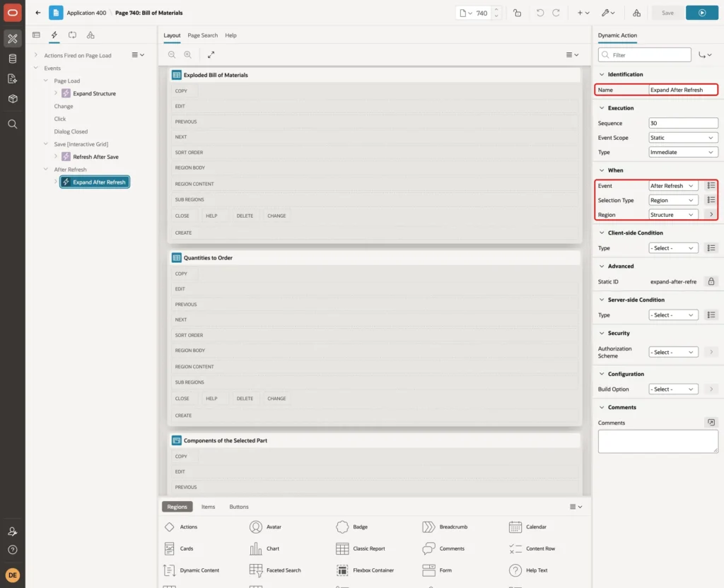The width and height of the screenshot is (724, 588).
Task: Open the App Builder sidebar icon
Action: click(x=13, y=39)
